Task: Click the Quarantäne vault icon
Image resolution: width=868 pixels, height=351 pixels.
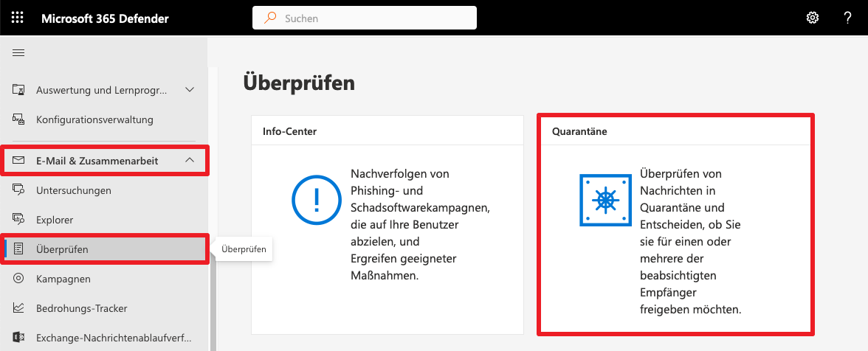Action: coord(605,200)
